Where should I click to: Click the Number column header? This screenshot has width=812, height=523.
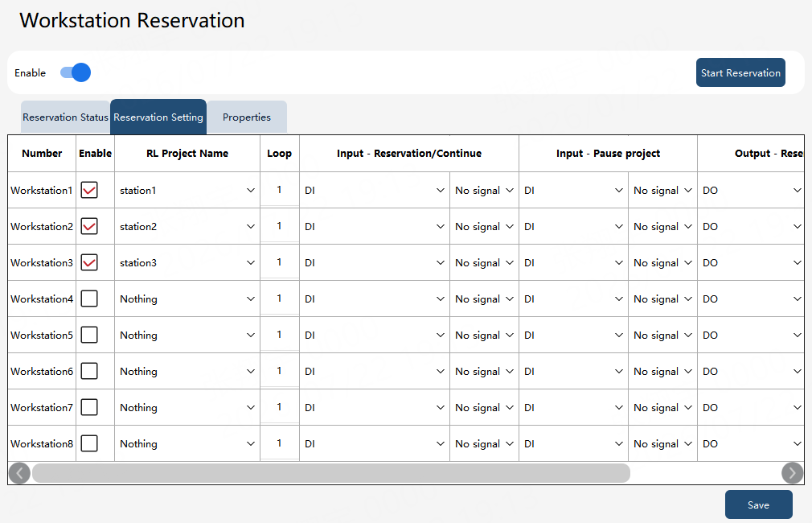42,154
